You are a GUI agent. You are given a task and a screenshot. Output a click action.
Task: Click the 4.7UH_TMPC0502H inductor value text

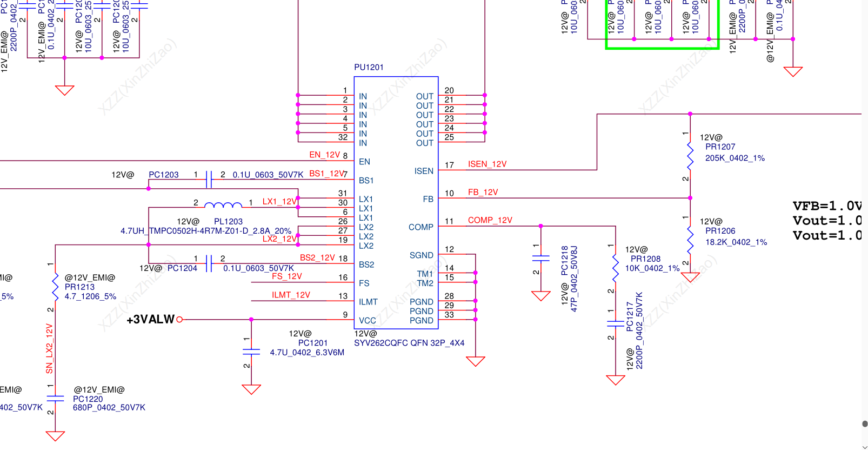206,231
